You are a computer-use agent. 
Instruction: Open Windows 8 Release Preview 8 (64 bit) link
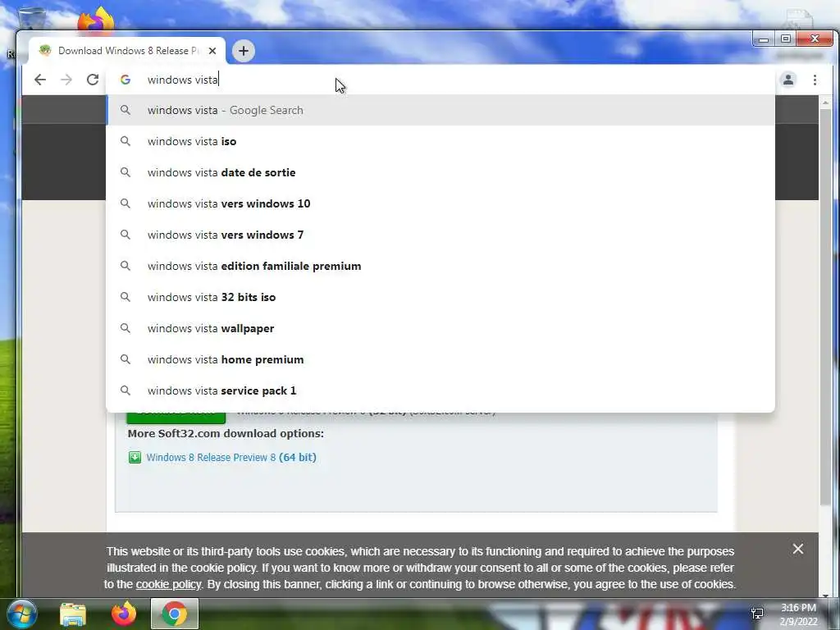[x=231, y=458]
